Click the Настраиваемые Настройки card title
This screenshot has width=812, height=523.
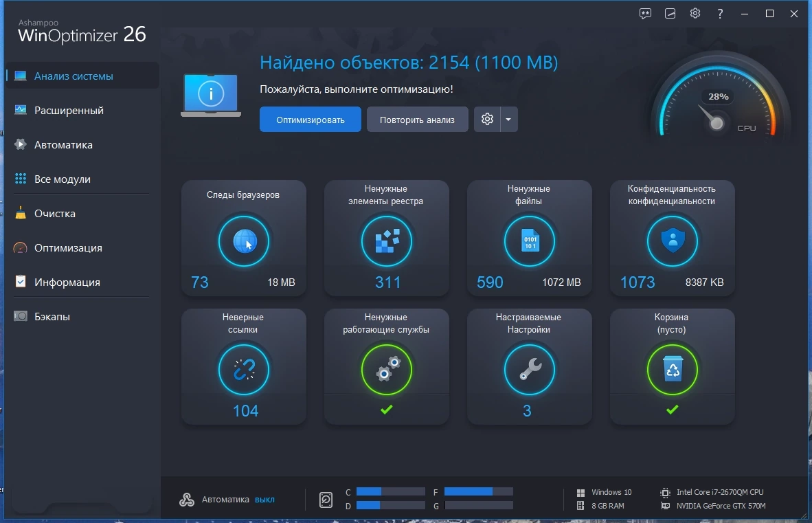tap(528, 323)
